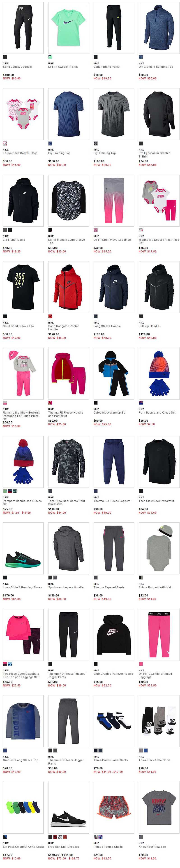Open the Solid Legacy Joggers product image

[x=23, y=28]
